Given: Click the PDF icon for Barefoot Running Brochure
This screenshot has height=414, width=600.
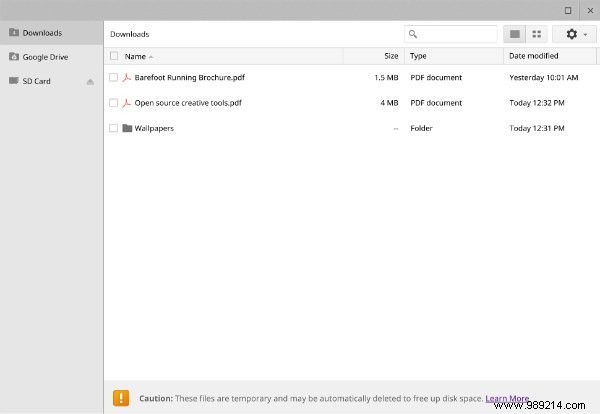Looking at the screenshot, I should [127, 77].
